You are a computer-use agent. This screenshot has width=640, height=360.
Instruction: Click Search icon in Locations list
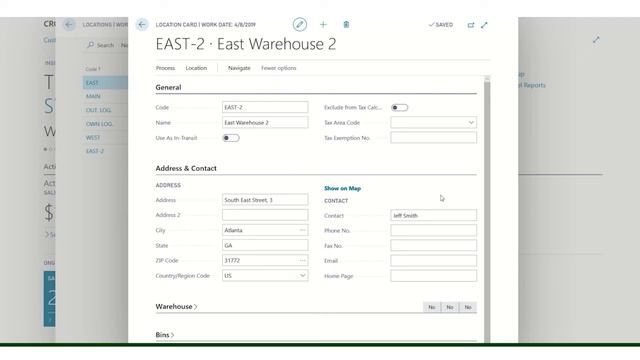click(90, 45)
